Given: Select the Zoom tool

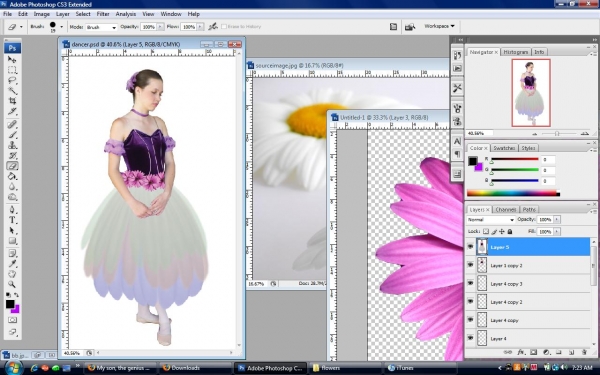Looking at the screenshot, I should pyautogui.click(x=12, y=284).
